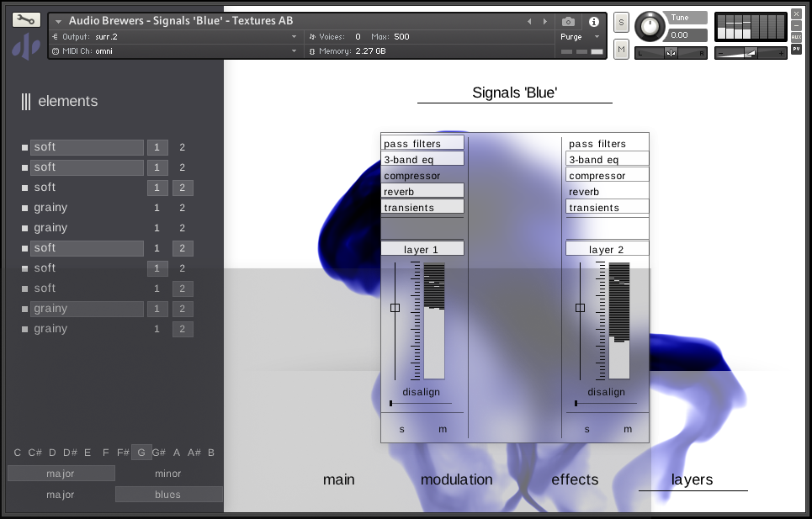Toggle layer 2 3-band eq
Screen dimensions: 812x519
click(608, 159)
